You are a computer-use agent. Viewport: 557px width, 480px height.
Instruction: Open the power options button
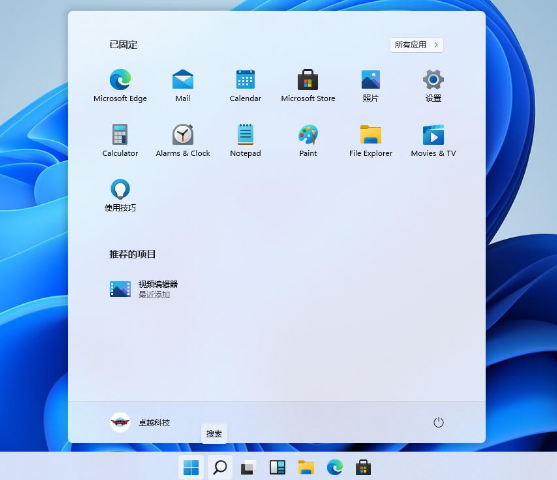tap(438, 422)
